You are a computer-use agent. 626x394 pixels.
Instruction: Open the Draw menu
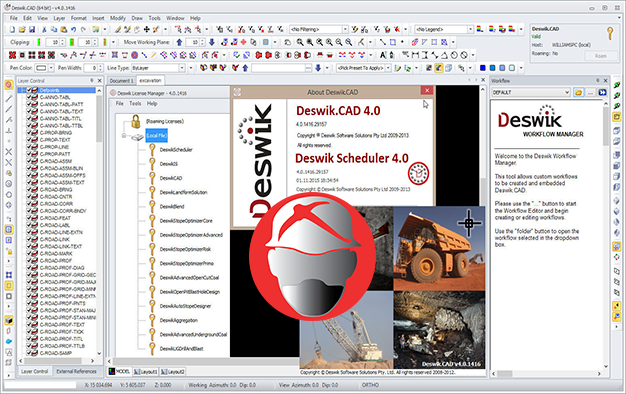click(x=137, y=18)
